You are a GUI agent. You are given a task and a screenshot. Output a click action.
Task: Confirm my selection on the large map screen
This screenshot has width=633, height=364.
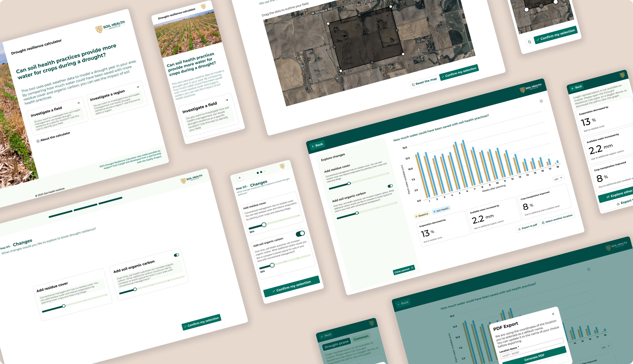coord(459,73)
